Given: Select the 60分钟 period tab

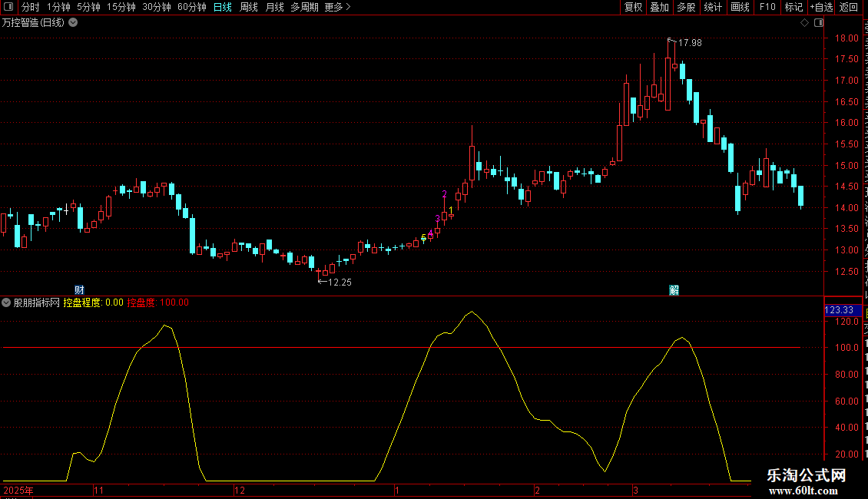Looking at the screenshot, I should [192, 7].
